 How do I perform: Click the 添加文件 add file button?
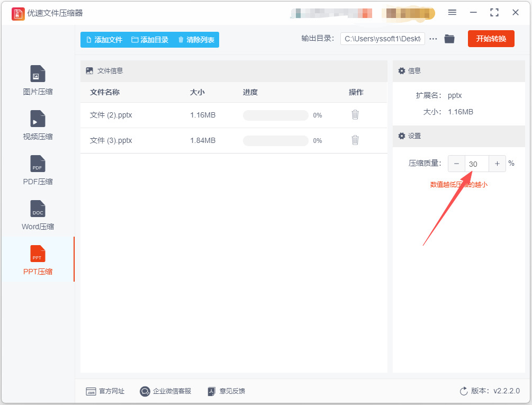pyautogui.click(x=104, y=40)
